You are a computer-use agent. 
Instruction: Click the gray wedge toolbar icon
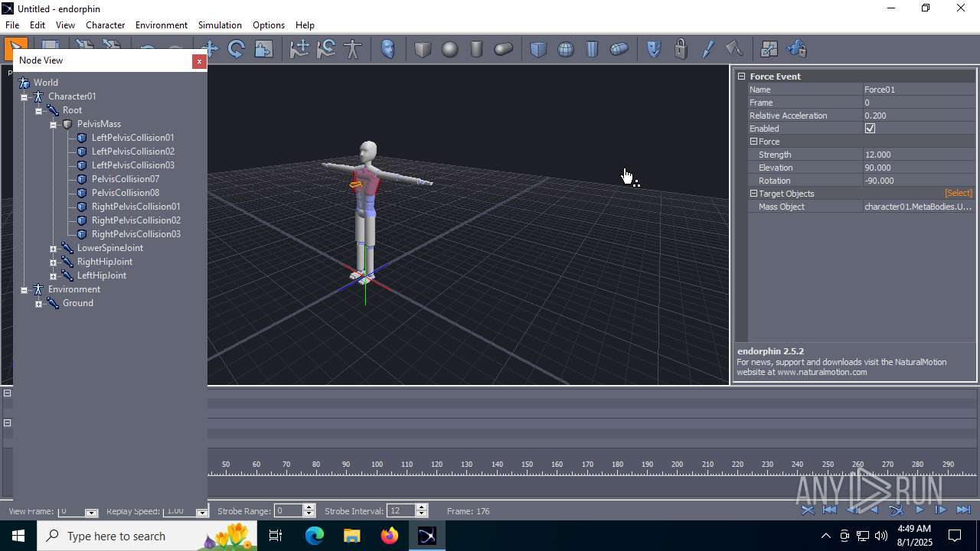tap(734, 49)
